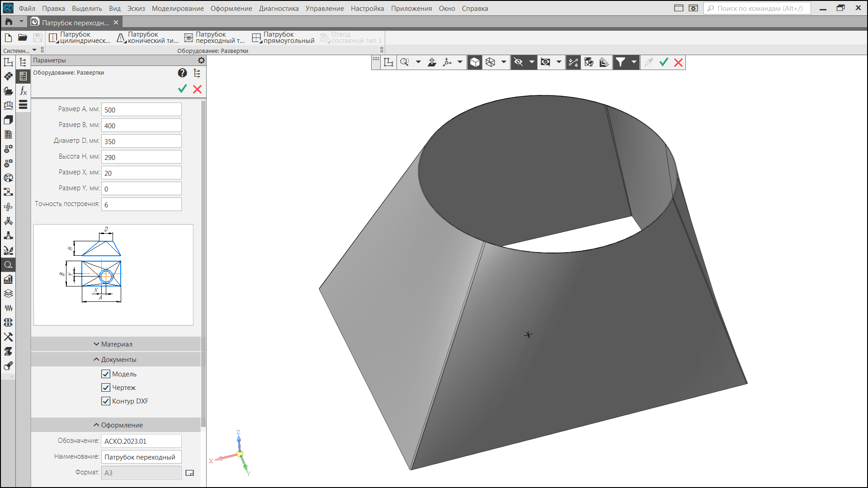
Task: Toggle the Чертеж checkbox
Action: tap(106, 387)
